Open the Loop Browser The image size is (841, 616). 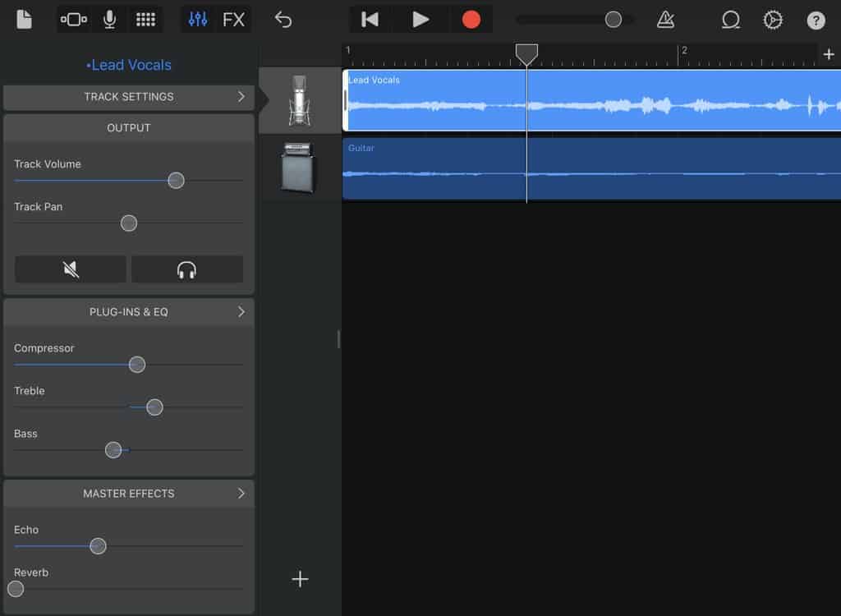click(730, 20)
